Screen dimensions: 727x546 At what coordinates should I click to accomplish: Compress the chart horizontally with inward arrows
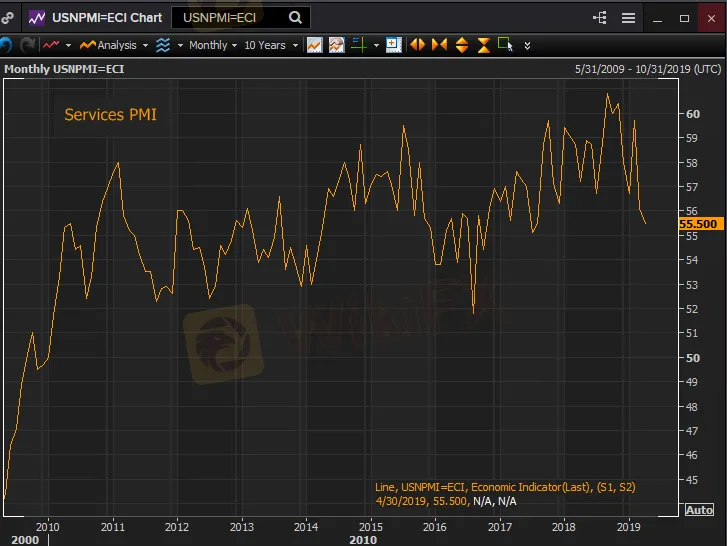pos(439,45)
